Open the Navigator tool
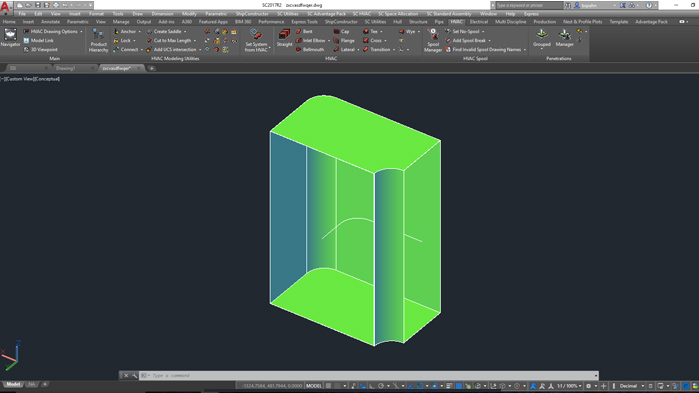This screenshot has height=393, width=699. pos(10,37)
